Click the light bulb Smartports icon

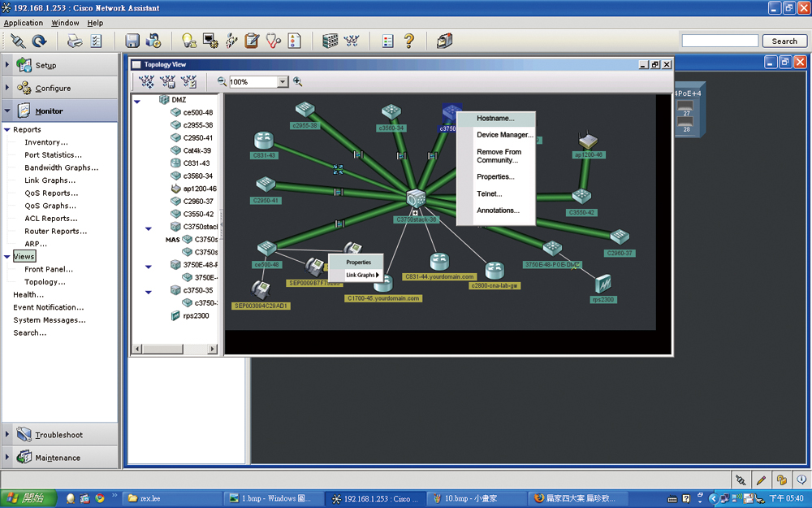pos(189,41)
